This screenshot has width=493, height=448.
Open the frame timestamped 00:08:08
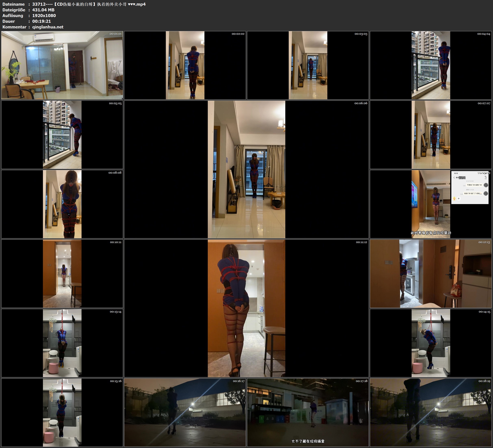pos(62,204)
